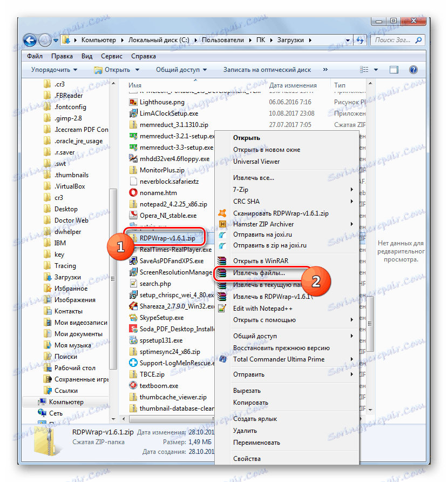
Task: Click the mhdd32ver4.6floppy.exe icon
Action: point(133,159)
